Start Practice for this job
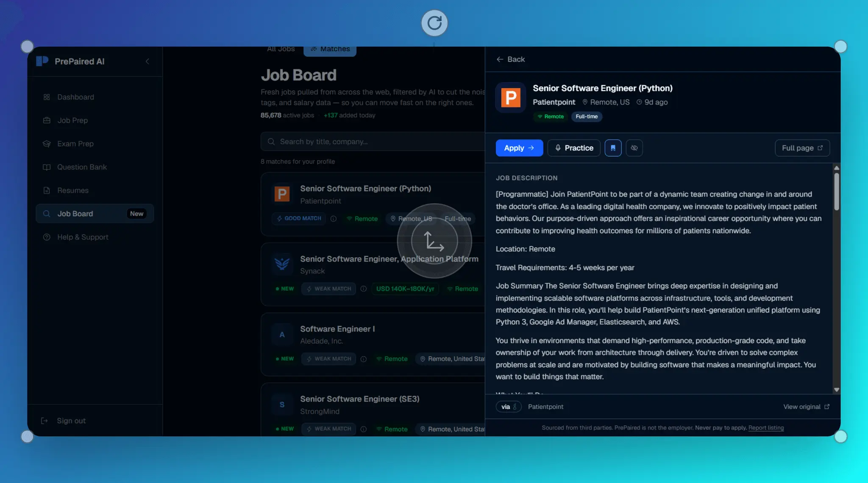The width and height of the screenshot is (868, 483). [574, 148]
